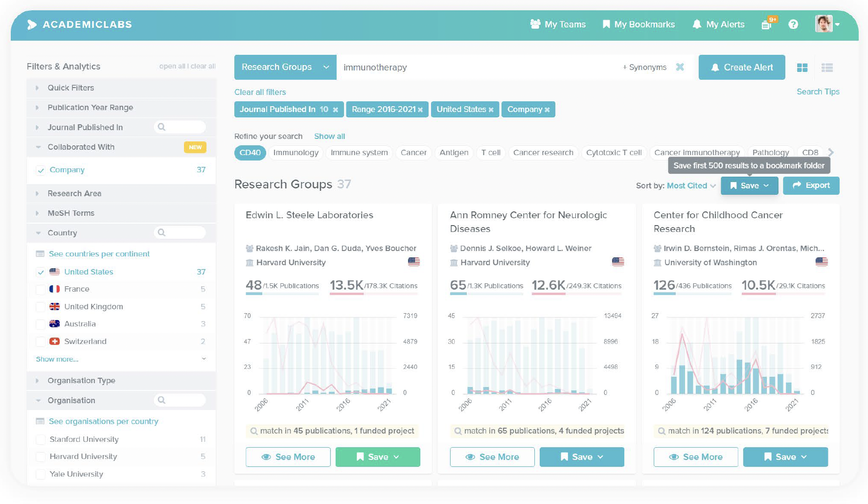
Task: Check the Australia country checkbox
Action: point(41,324)
